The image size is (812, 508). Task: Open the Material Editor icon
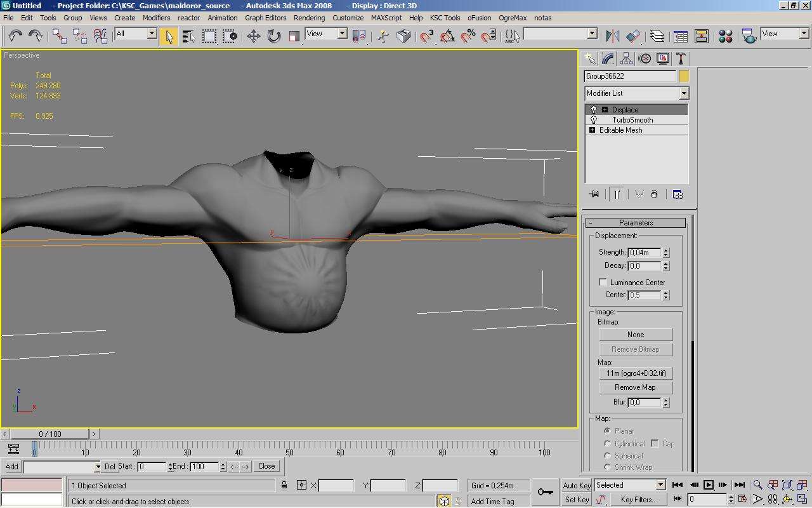[726, 36]
